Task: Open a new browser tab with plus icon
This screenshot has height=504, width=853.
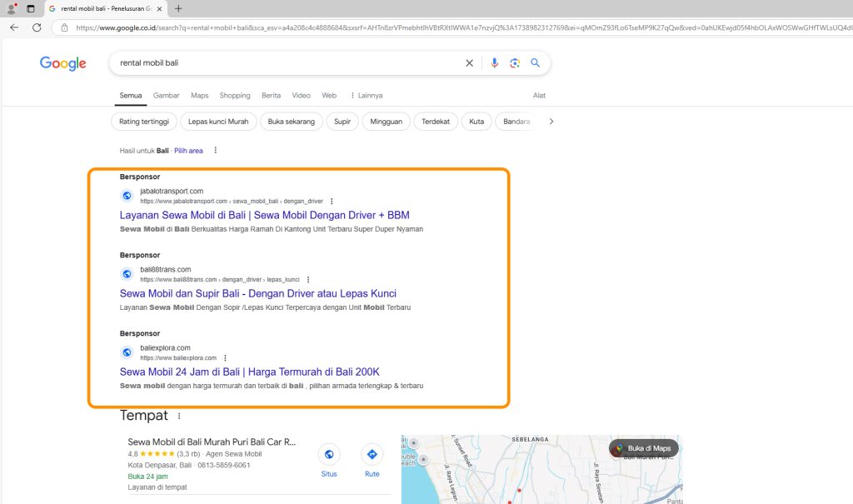Action: pos(178,8)
